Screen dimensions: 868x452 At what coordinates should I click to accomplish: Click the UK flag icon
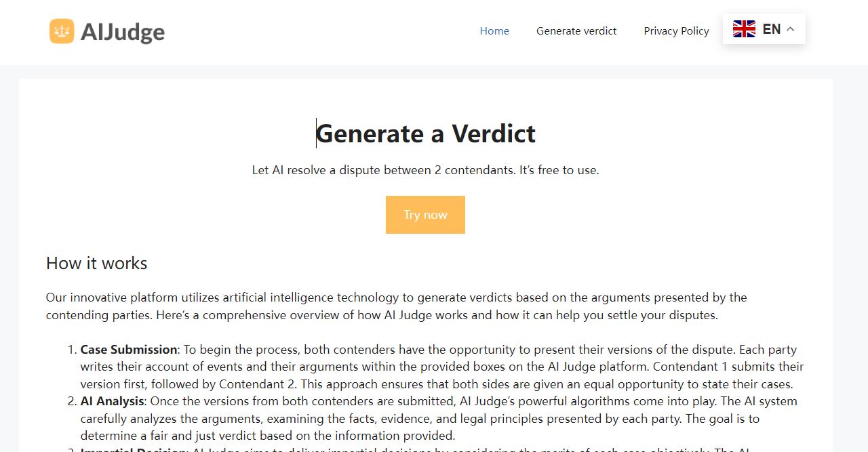click(744, 29)
